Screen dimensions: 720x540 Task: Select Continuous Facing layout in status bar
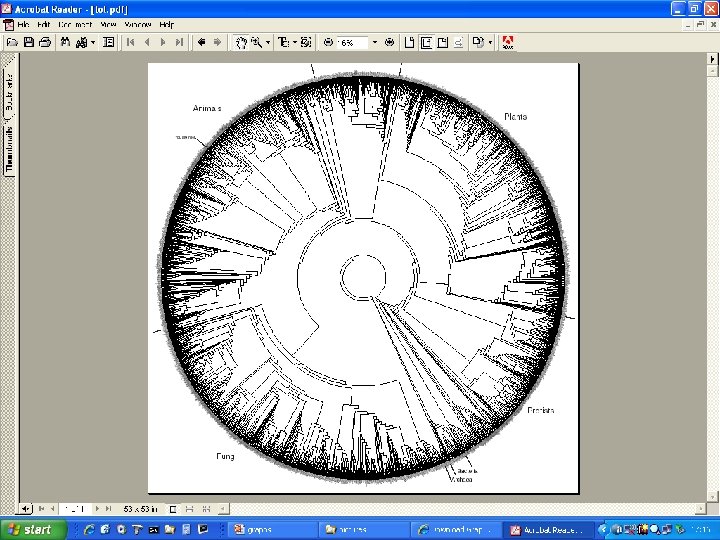206,509
